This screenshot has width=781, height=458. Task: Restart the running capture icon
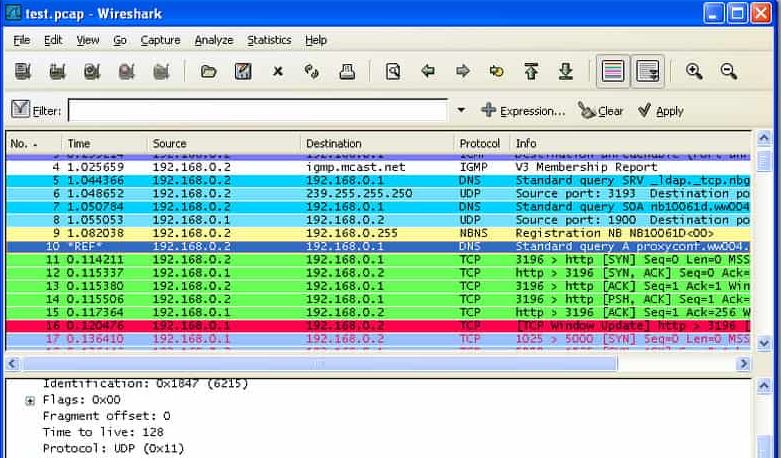161,72
